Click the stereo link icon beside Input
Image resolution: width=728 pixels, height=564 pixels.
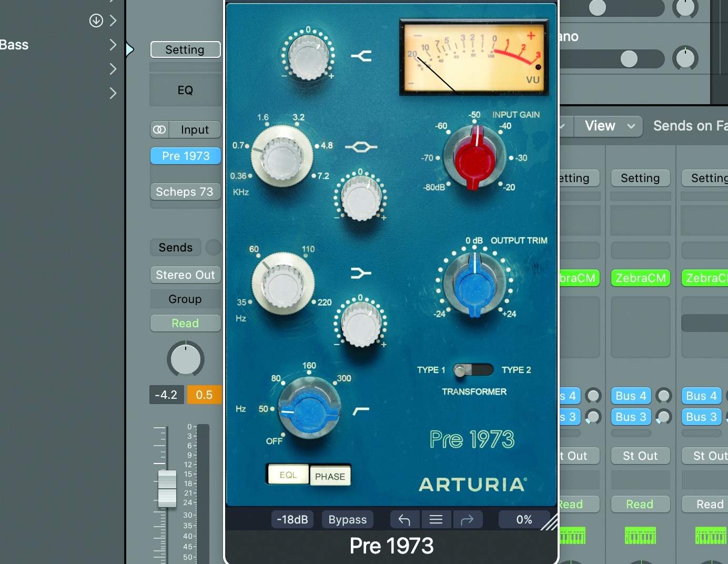[x=159, y=129]
